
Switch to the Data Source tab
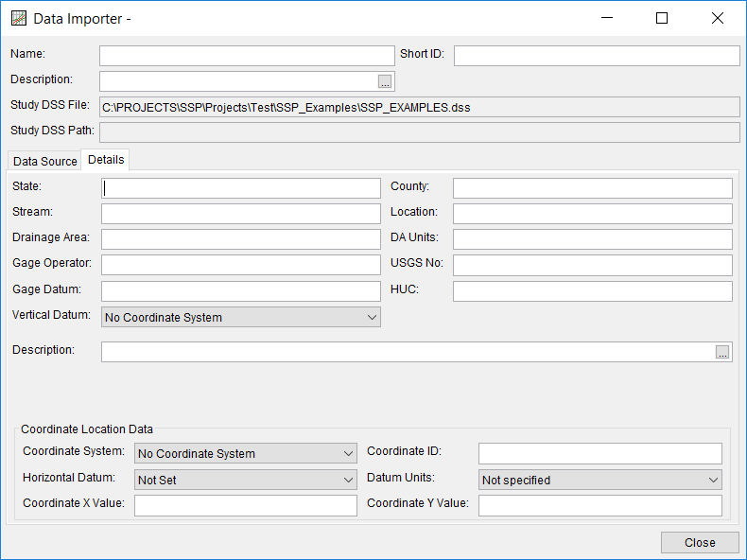(44, 161)
